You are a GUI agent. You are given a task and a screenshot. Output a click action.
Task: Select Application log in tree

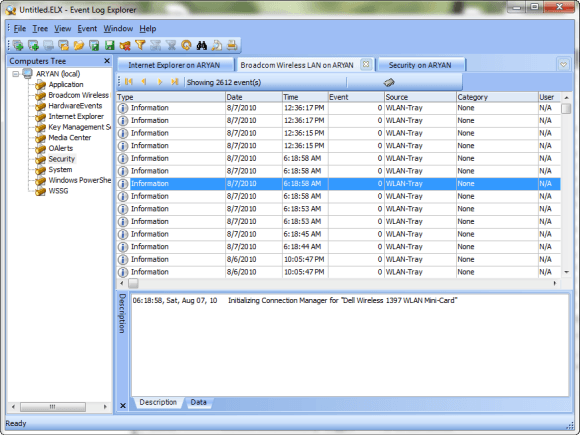(x=66, y=84)
